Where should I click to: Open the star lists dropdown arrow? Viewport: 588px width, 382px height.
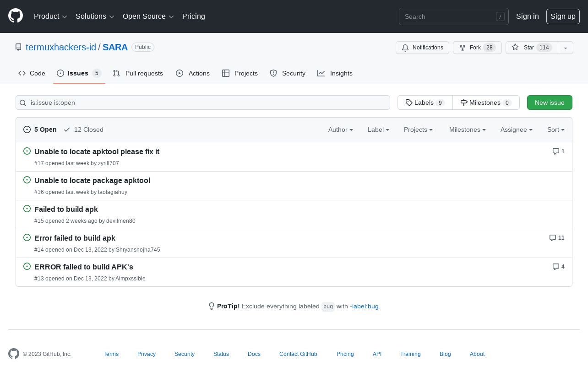click(x=566, y=48)
